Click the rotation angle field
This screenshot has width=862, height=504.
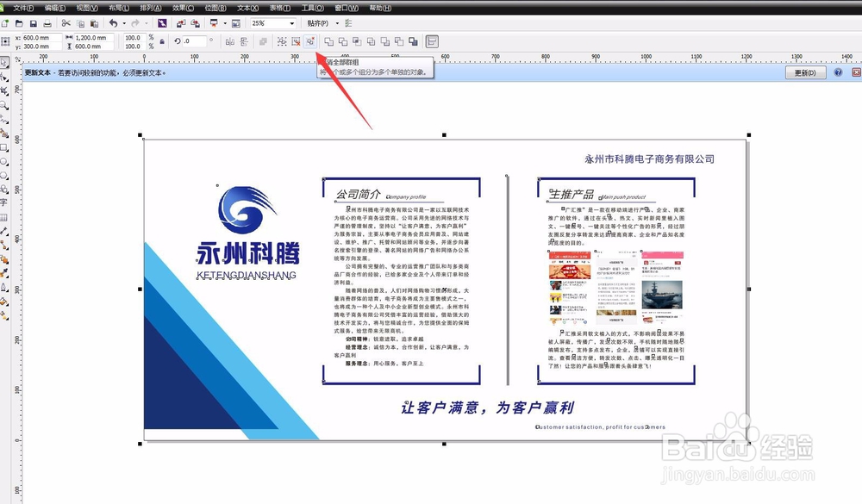click(x=195, y=41)
